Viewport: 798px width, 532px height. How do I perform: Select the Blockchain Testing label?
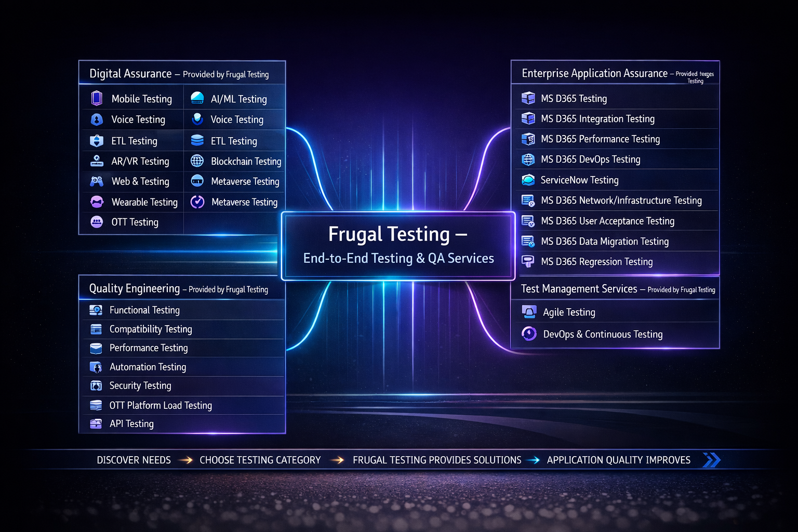246,162
